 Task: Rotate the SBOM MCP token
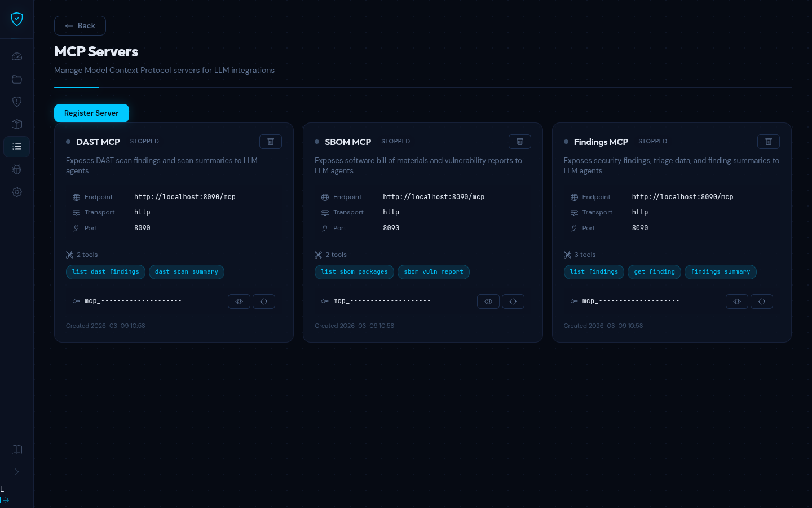pyautogui.click(x=513, y=301)
